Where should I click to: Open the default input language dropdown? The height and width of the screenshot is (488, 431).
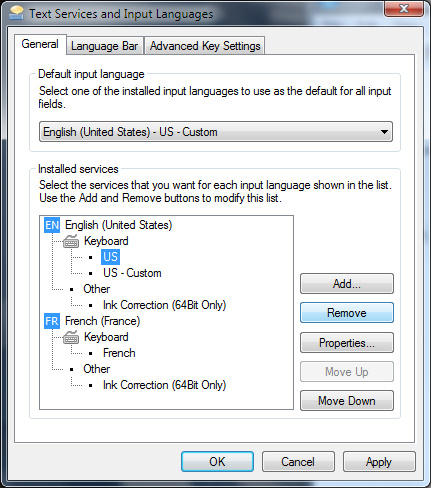click(216, 132)
